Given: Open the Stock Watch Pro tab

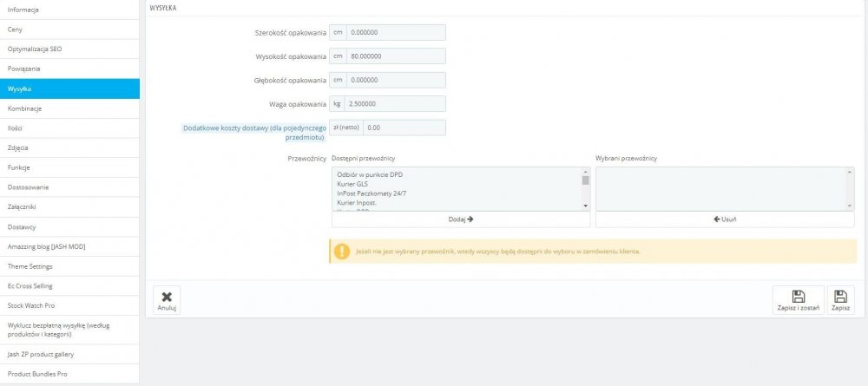Looking at the screenshot, I should pos(69,305).
